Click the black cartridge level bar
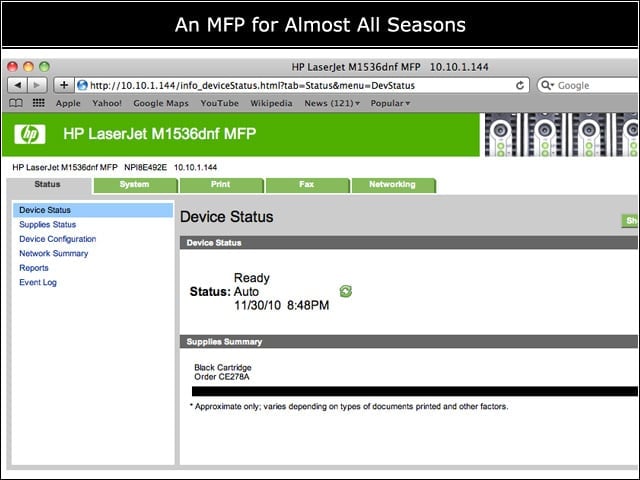This screenshot has width=640, height=480. tap(415, 391)
